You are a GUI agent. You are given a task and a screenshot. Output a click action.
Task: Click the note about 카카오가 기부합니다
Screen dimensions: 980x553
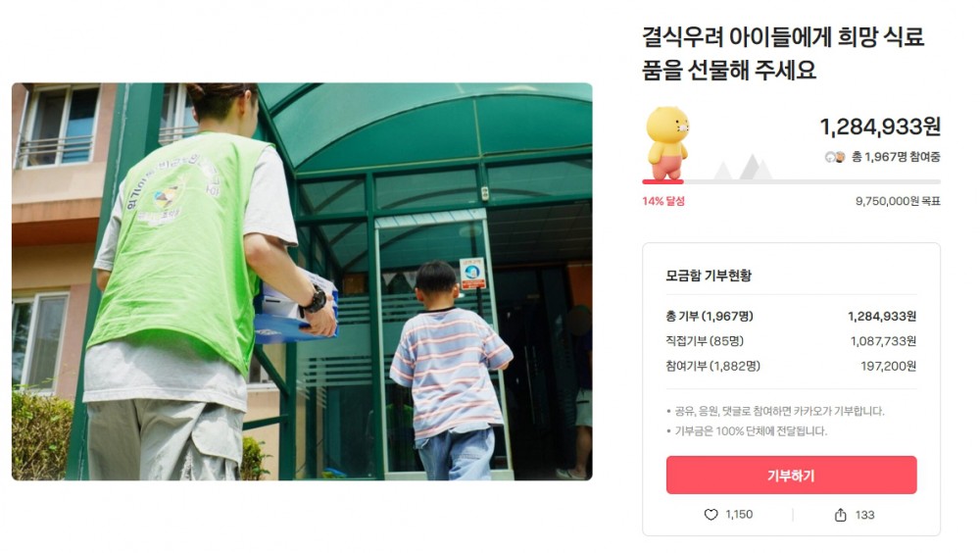click(x=779, y=411)
